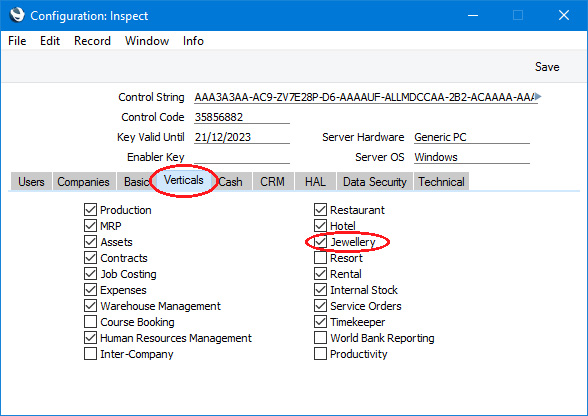This screenshot has width=588, height=416.
Task: Click the Key Valid Until date field
Action: 242,137
